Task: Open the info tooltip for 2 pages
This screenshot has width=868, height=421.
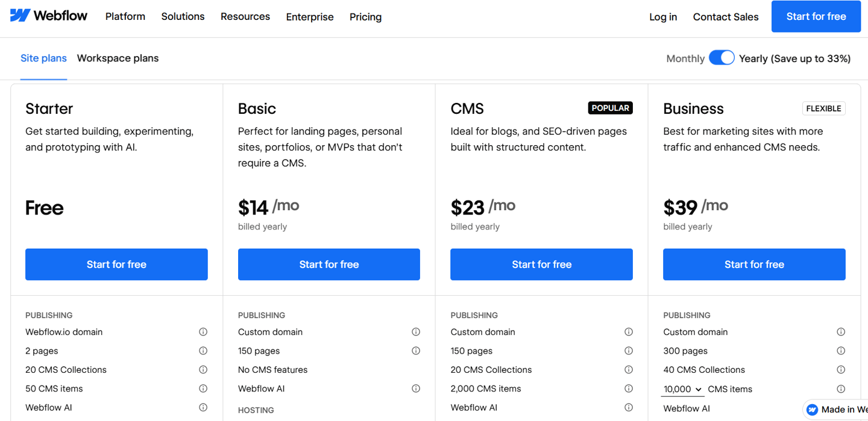Action: 203,351
